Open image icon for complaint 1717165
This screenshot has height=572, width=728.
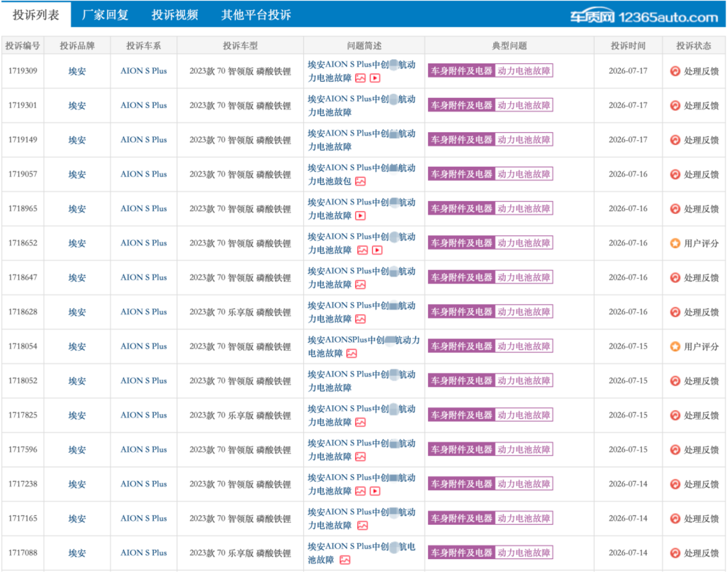[362, 525]
